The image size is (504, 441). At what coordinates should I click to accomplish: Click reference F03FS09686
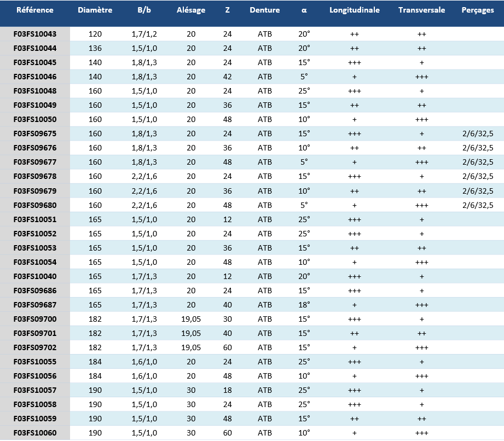point(34,291)
